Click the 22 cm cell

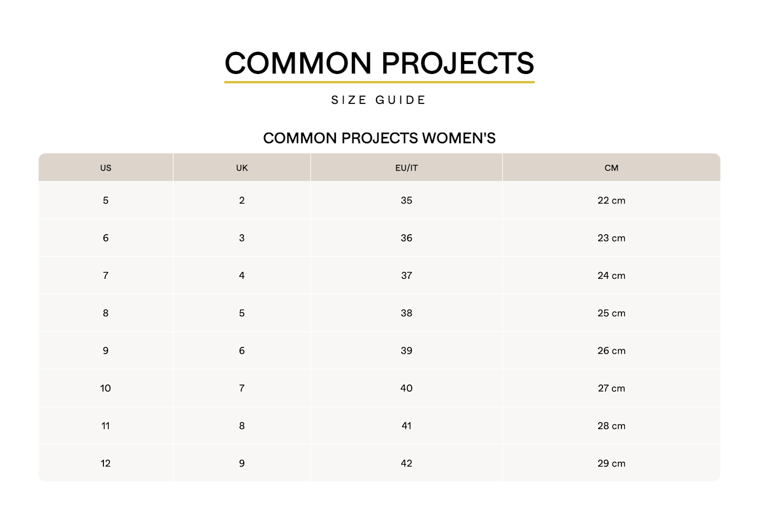(x=611, y=200)
